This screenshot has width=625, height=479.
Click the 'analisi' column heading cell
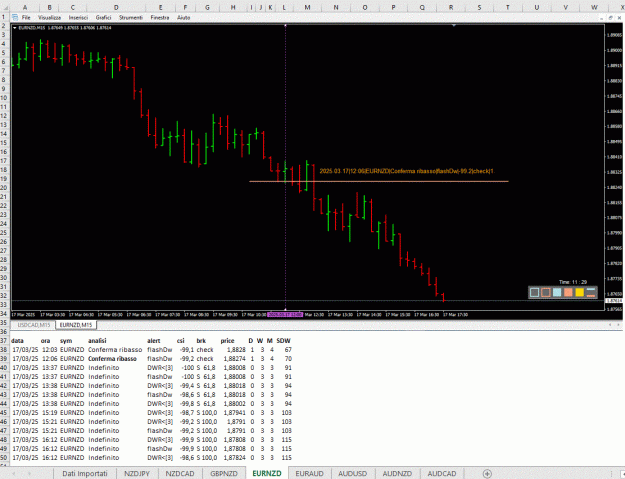tap(97, 341)
